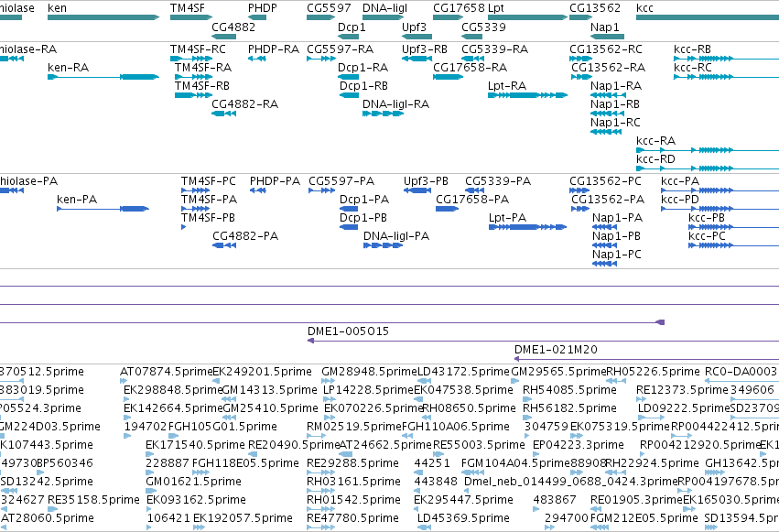Click the CG5339-RA transcript label
Viewport: 779px width, 532px height.
[x=495, y=49]
